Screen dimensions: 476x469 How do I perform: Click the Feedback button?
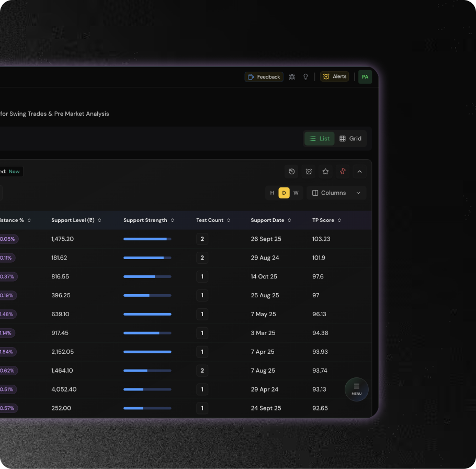coord(264,77)
